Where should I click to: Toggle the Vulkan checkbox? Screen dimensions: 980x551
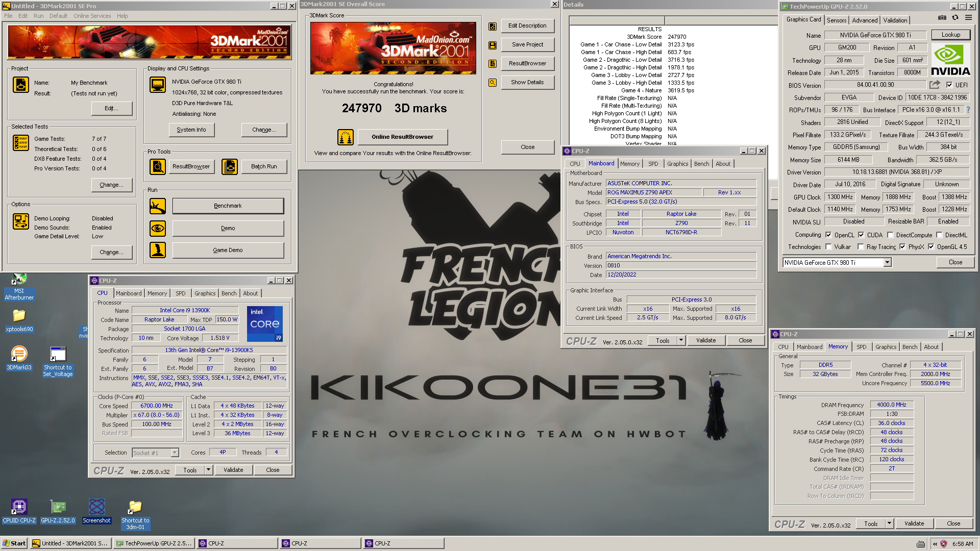click(x=828, y=247)
